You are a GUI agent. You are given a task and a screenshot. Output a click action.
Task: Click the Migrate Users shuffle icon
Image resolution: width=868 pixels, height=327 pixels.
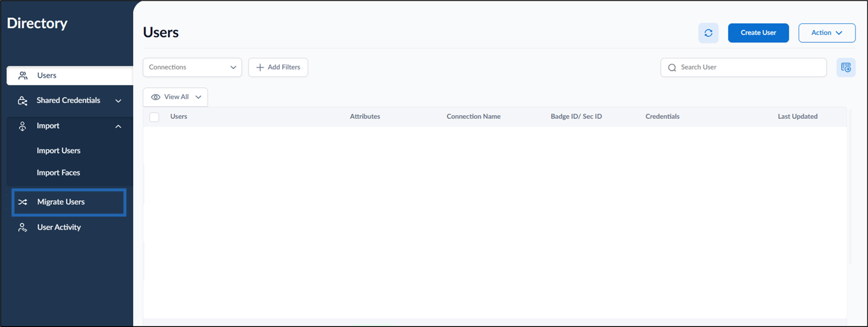[22, 202]
